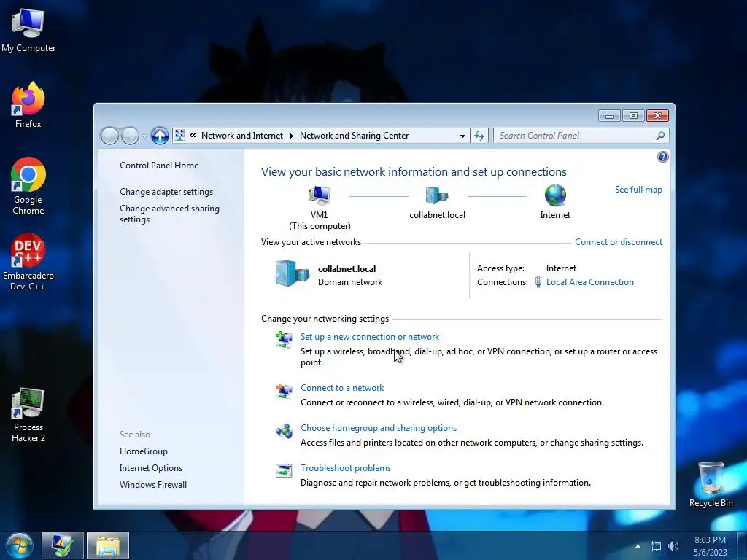747x560 pixels.
Task: Open Google Chrome desktop shortcut
Action: (28, 186)
